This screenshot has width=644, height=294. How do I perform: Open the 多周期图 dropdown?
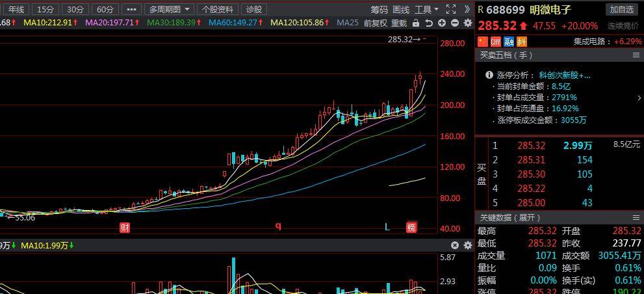pos(170,9)
